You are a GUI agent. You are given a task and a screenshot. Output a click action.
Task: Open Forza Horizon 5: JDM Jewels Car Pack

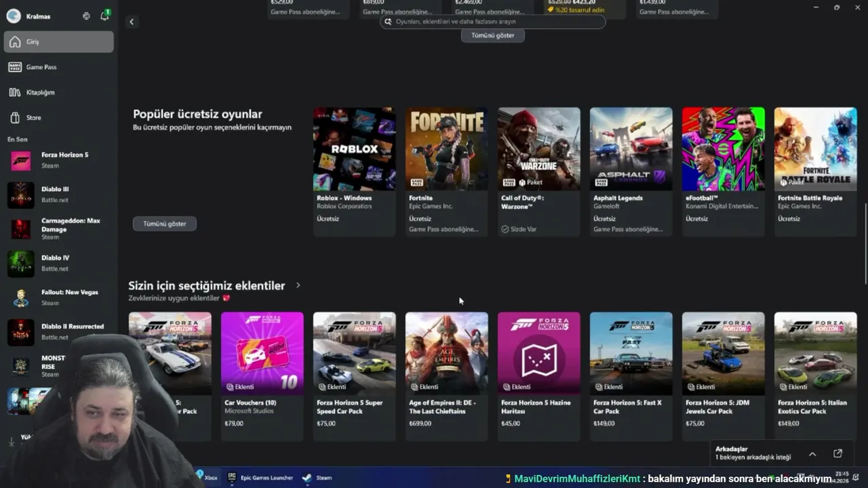pos(723,376)
